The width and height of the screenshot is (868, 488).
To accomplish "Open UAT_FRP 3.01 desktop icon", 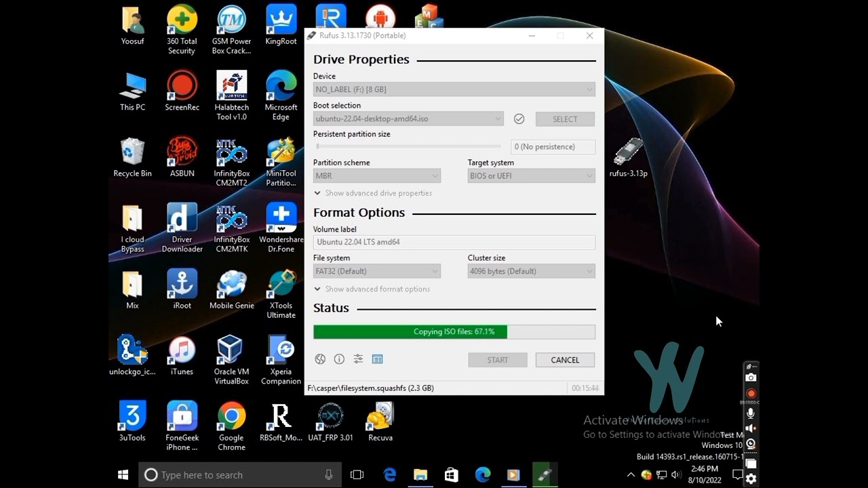I will tap(330, 422).
